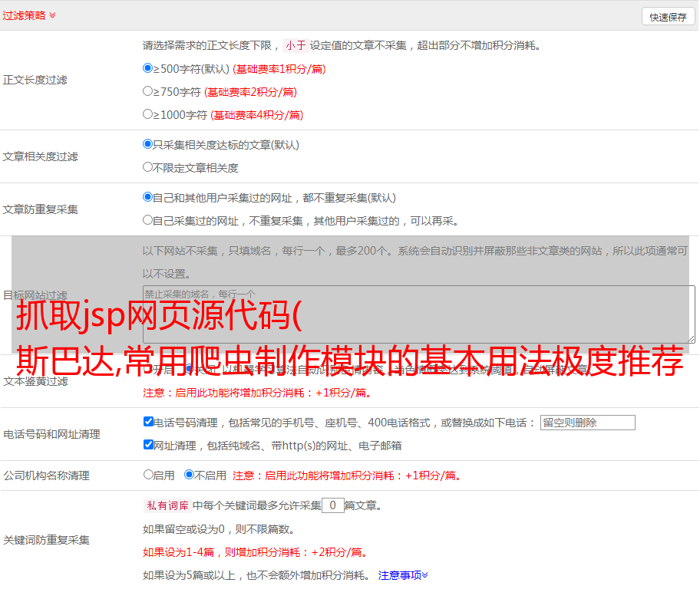The width and height of the screenshot is (700, 589).
Task: Click the 正文长度过滤 row label
Action: tap(35, 80)
